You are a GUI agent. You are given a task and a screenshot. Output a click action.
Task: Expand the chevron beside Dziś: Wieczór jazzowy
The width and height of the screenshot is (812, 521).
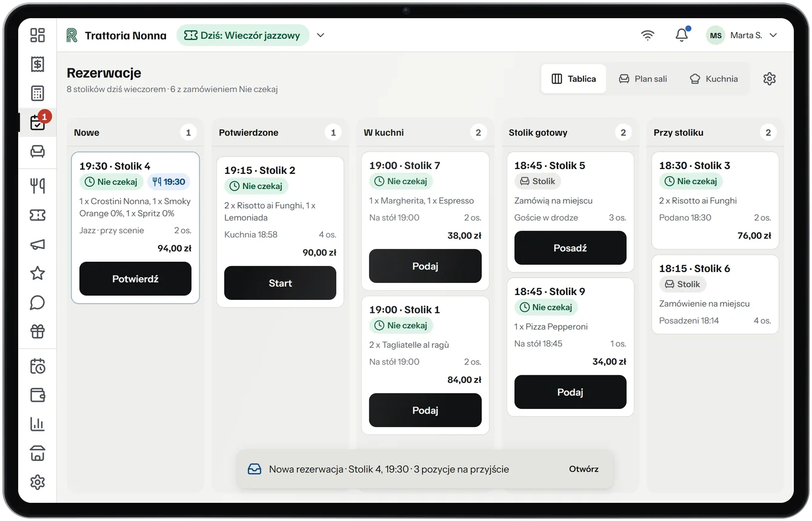click(321, 35)
